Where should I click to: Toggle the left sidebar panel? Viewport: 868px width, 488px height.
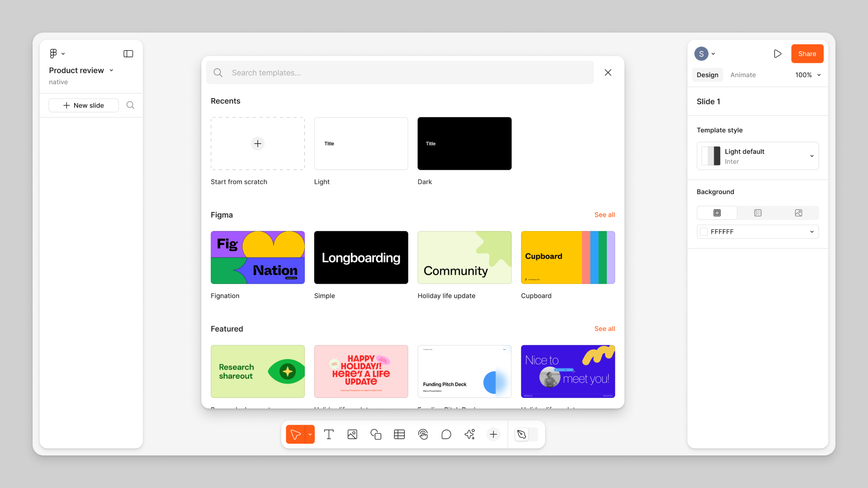coord(128,54)
